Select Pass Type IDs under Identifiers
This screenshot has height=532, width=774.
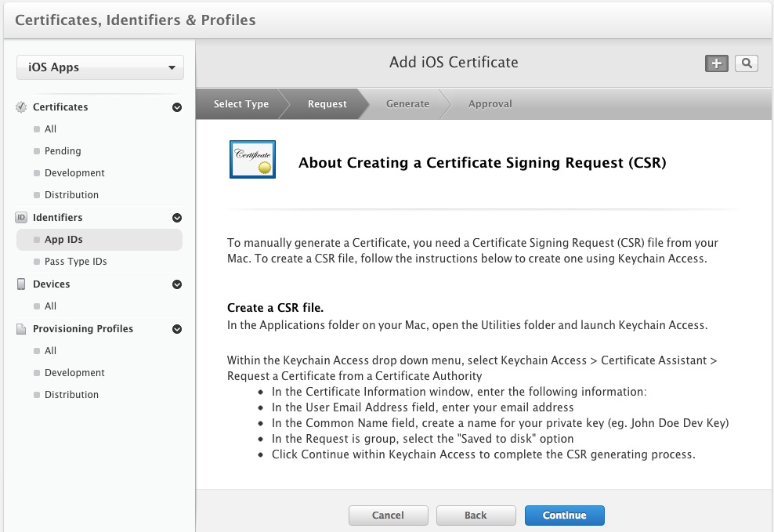[x=75, y=262]
